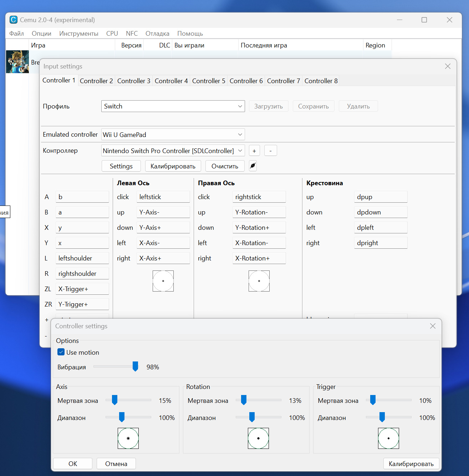The width and height of the screenshot is (469, 476).
Task: Click the Rotation Мертвая зона slider handle
Action: pos(244,400)
